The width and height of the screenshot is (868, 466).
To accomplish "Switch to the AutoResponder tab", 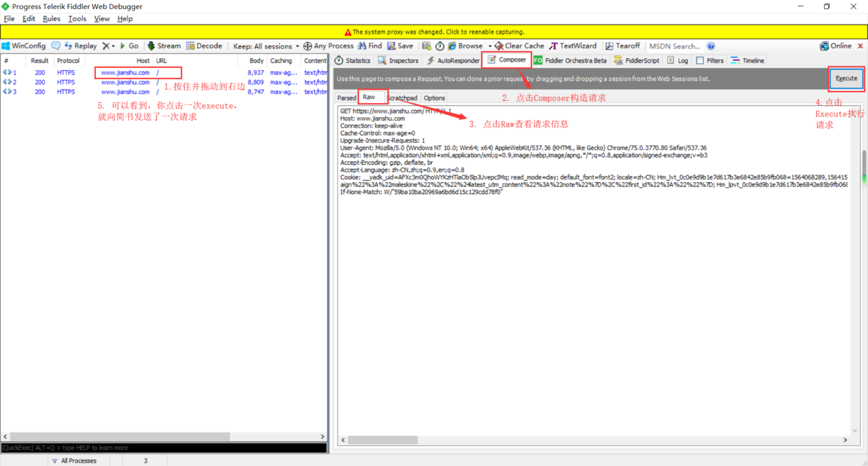I will coord(453,61).
